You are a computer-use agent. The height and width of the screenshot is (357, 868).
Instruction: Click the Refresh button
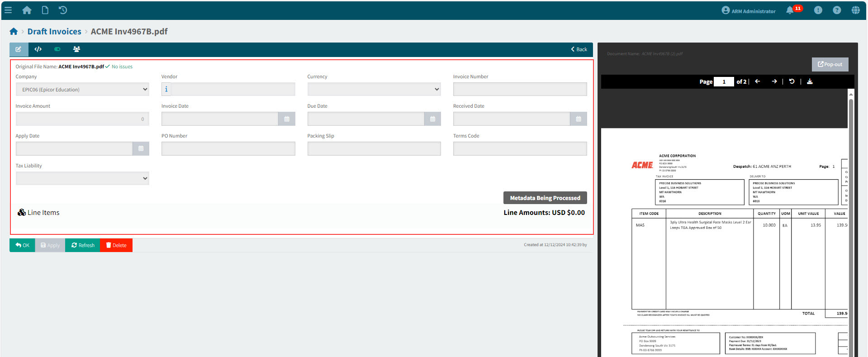[x=83, y=245]
